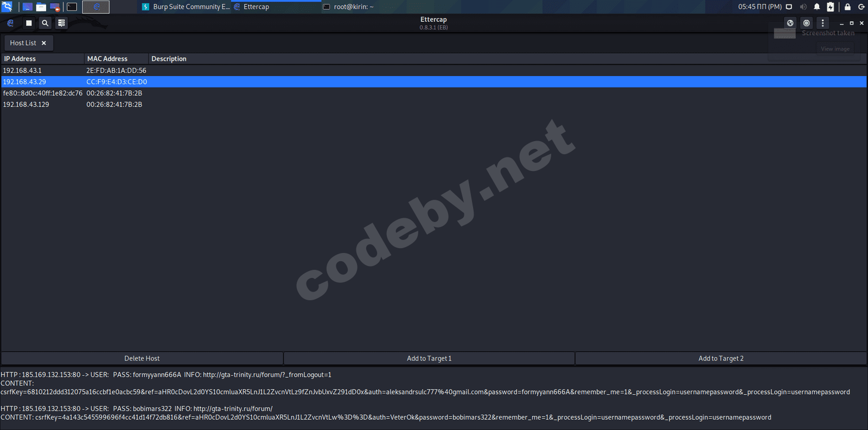Viewport: 868px width, 430px height.
Task: Select host 192.168.43.29
Action: (x=433, y=82)
